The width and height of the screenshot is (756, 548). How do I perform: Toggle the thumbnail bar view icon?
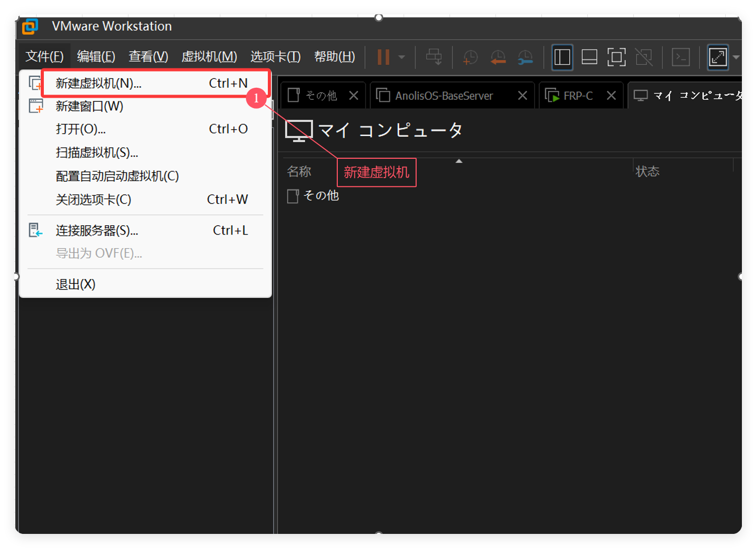click(x=589, y=57)
